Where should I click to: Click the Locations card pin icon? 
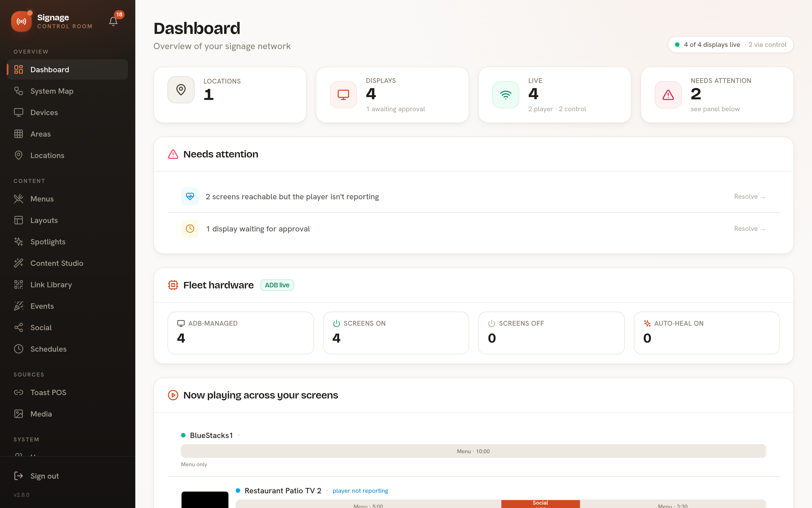click(x=181, y=90)
